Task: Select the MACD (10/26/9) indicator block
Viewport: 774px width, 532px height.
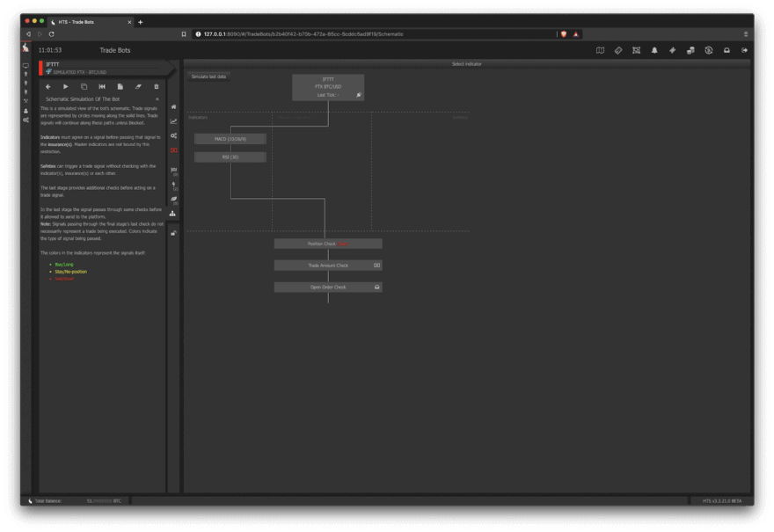Action: (x=230, y=139)
